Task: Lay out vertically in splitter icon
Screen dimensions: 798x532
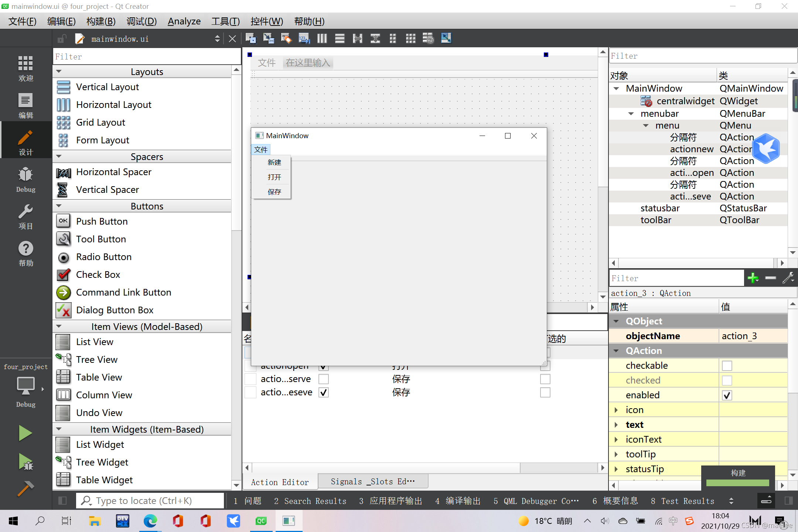Action: point(375,38)
